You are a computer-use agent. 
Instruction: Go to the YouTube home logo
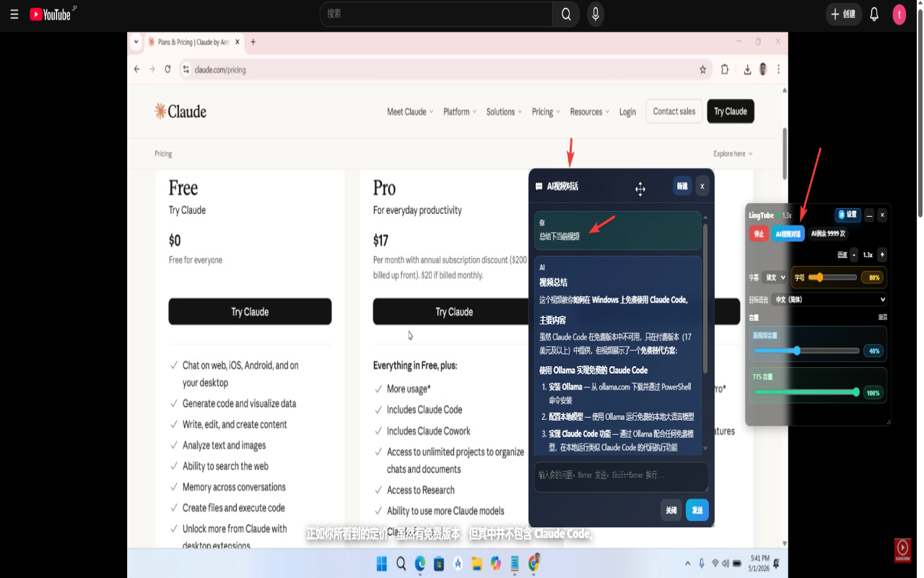point(51,14)
